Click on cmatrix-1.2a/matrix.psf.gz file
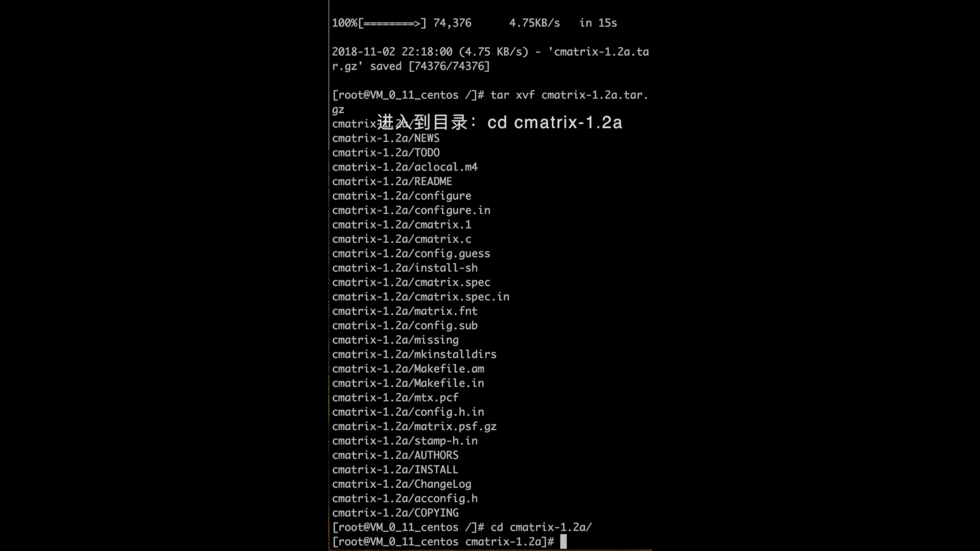The width and height of the screenshot is (980, 551). pyautogui.click(x=414, y=426)
